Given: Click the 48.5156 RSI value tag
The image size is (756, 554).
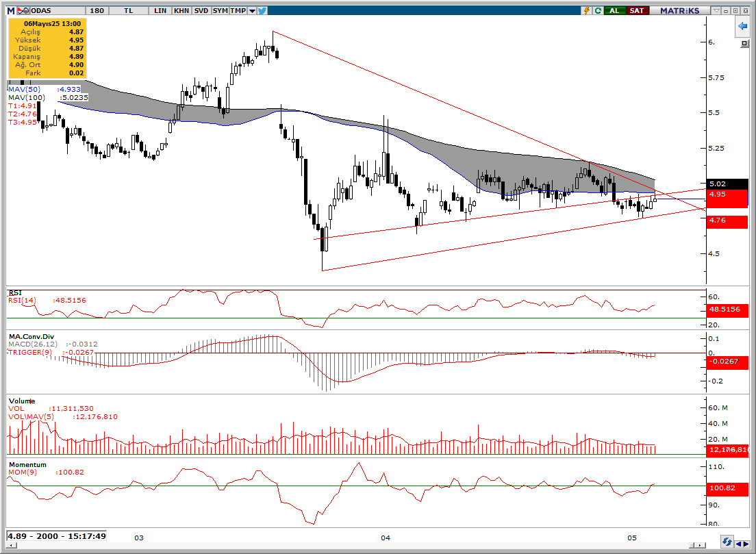Looking at the screenshot, I should tap(727, 310).
